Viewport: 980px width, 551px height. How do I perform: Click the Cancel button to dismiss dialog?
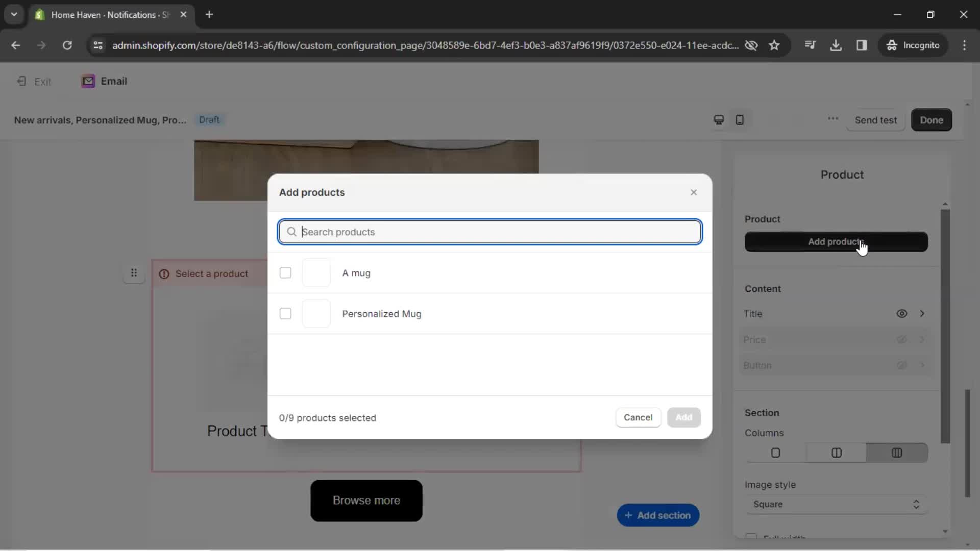(x=639, y=417)
